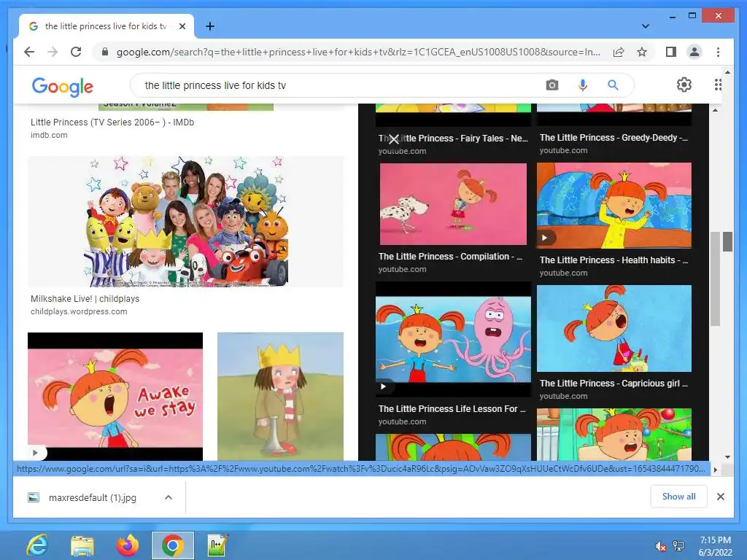Open downloaded maxresdefault (1).jpg file
This screenshot has height=560, width=747.
(x=92, y=497)
